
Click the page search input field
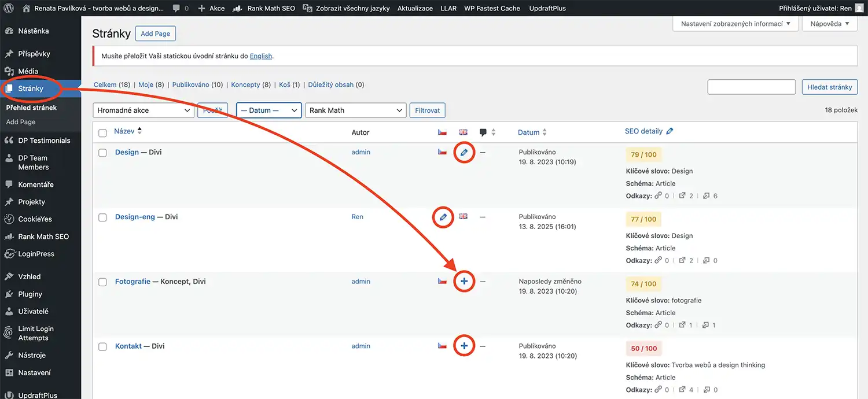click(x=751, y=87)
